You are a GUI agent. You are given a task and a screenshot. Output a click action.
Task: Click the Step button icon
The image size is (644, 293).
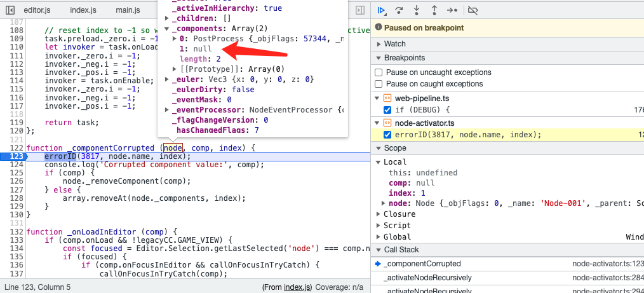(452, 10)
